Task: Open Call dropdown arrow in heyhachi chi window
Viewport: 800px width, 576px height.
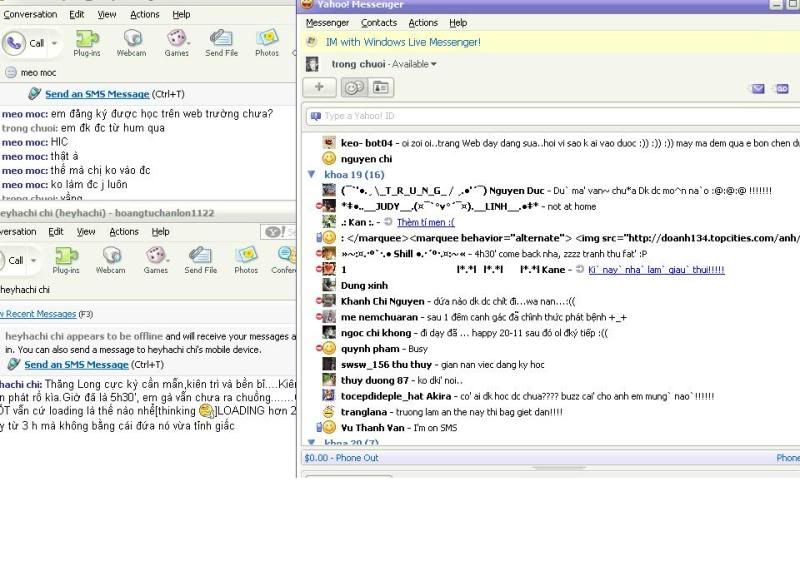Action: (x=34, y=260)
